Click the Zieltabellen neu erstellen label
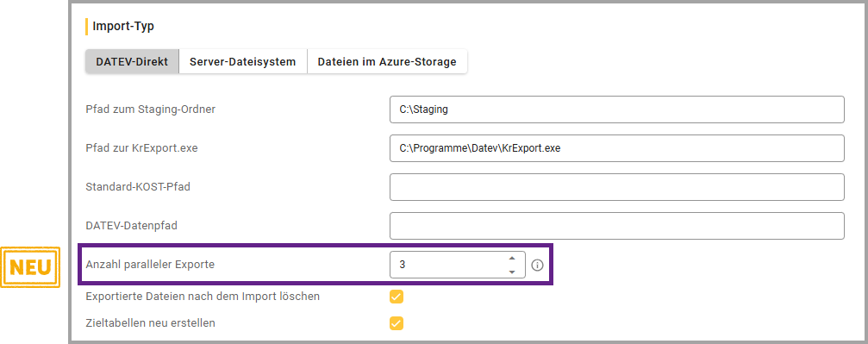 click(x=151, y=323)
